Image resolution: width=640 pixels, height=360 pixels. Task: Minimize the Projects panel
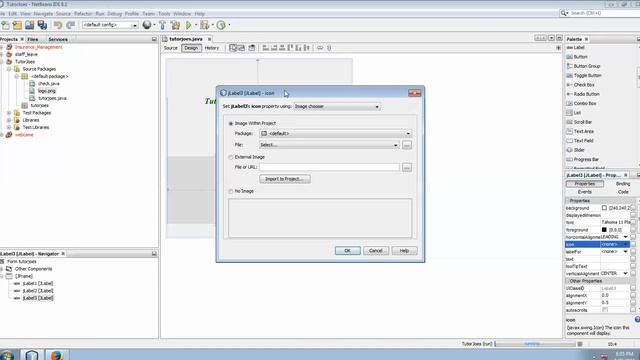(154, 39)
